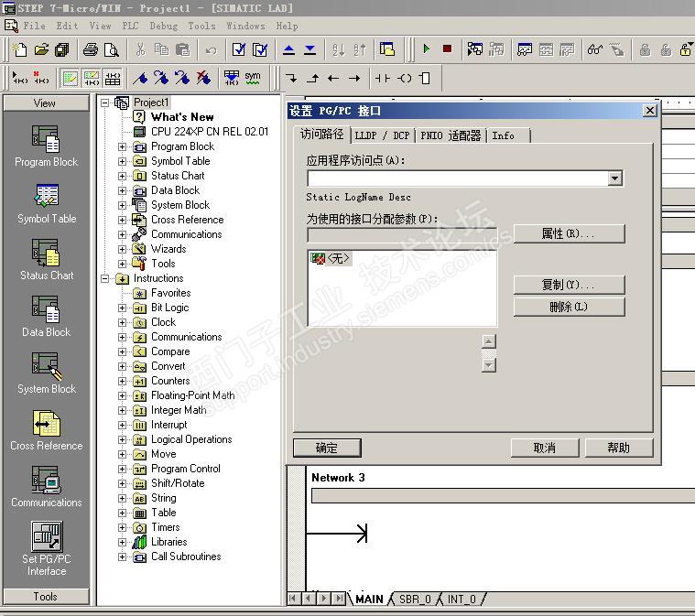Click the 属性(R)... button

click(570, 233)
